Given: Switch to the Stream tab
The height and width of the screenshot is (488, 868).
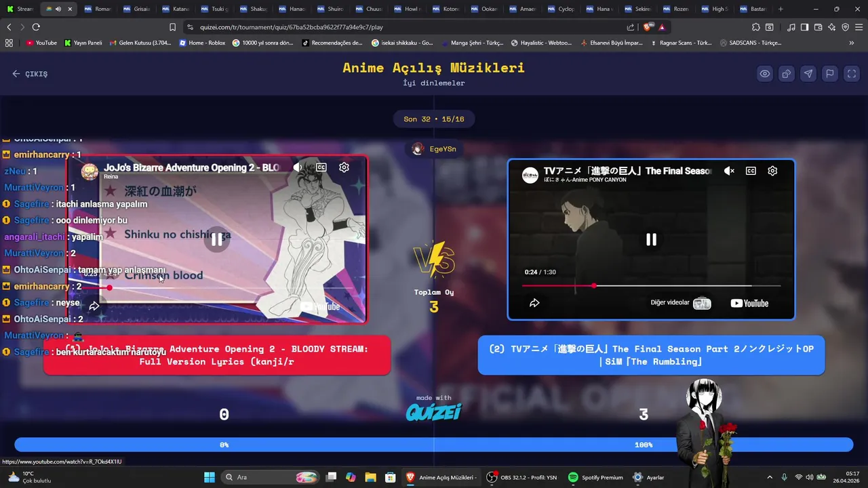Looking at the screenshot, I should pos(19,9).
